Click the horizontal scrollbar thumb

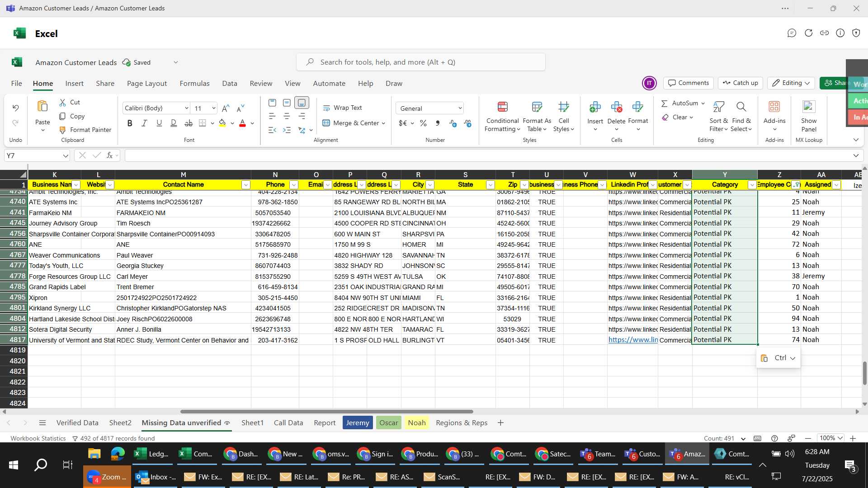coord(326,412)
